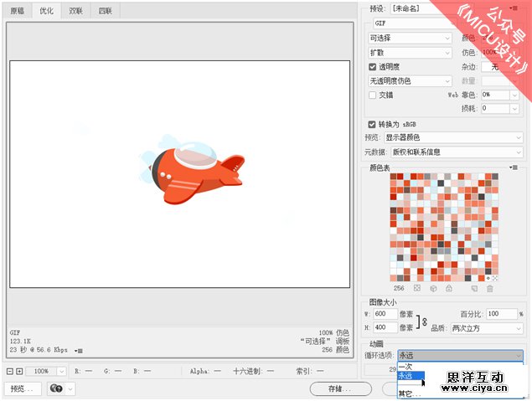Lock selected color with padlock icon
Screen dimensions: 532x401
click(x=449, y=288)
